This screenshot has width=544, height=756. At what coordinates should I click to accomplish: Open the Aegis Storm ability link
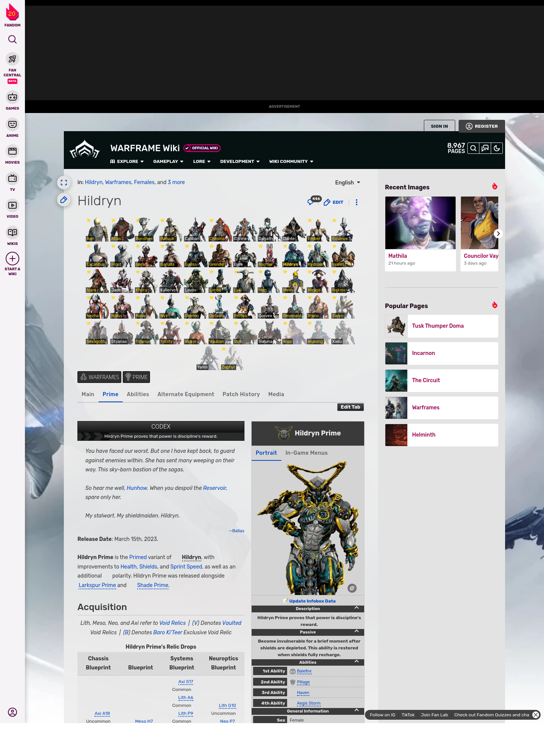309,703
